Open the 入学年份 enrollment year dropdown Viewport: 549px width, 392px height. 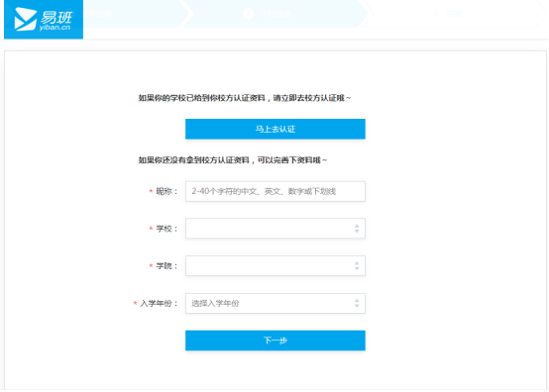point(275,303)
